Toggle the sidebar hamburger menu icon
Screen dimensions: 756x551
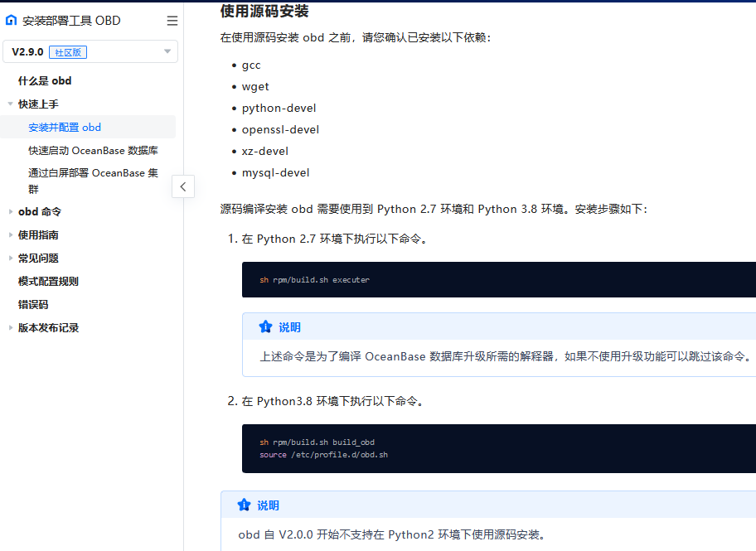(172, 21)
